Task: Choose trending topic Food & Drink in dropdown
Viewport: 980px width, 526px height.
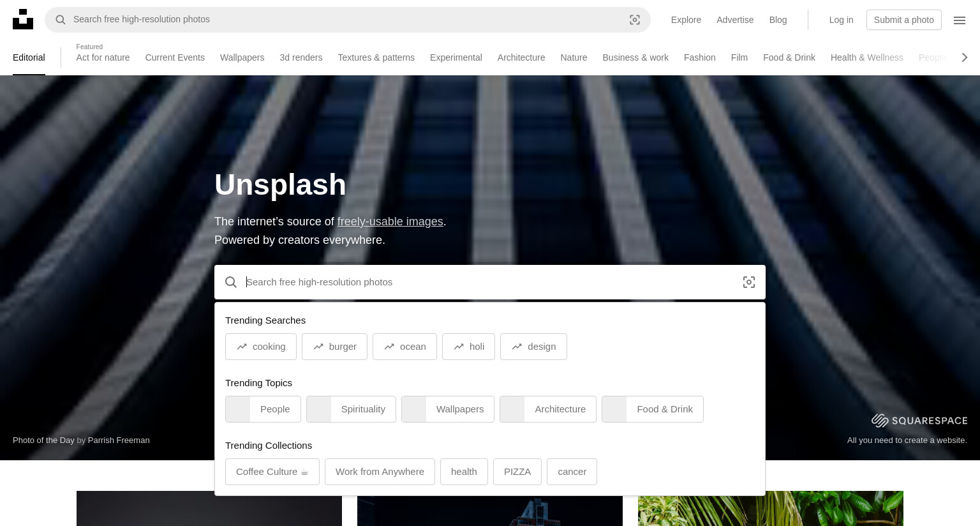Action: (x=653, y=409)
